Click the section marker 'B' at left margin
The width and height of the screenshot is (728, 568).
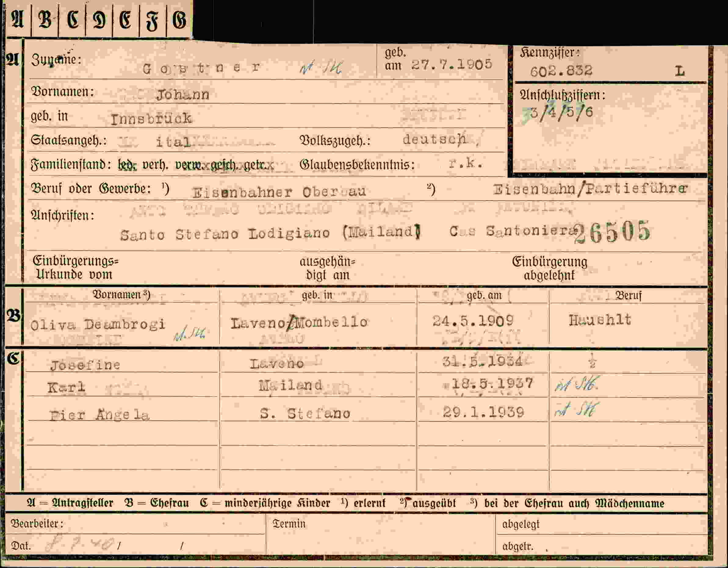[x=14, y=316]
